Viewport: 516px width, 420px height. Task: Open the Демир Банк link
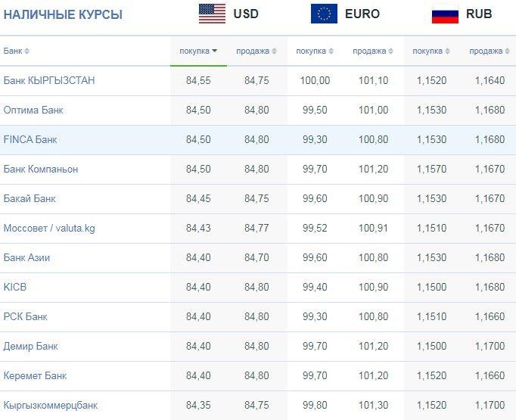[30, 347]
